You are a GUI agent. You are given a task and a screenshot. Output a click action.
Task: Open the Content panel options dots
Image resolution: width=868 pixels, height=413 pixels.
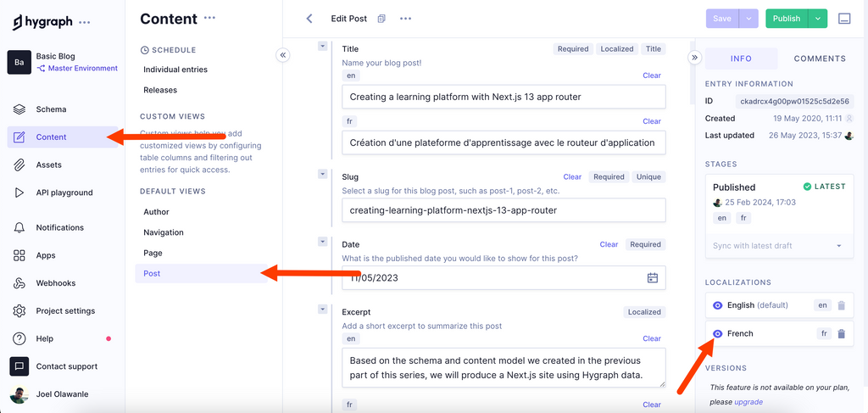(209, 19)
